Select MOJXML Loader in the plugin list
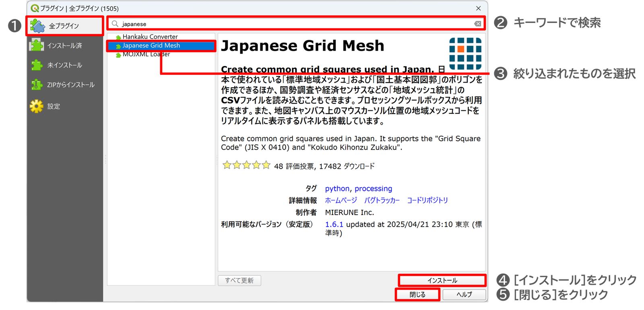Viewport: 644px width, 310px height. click(146, 54)
